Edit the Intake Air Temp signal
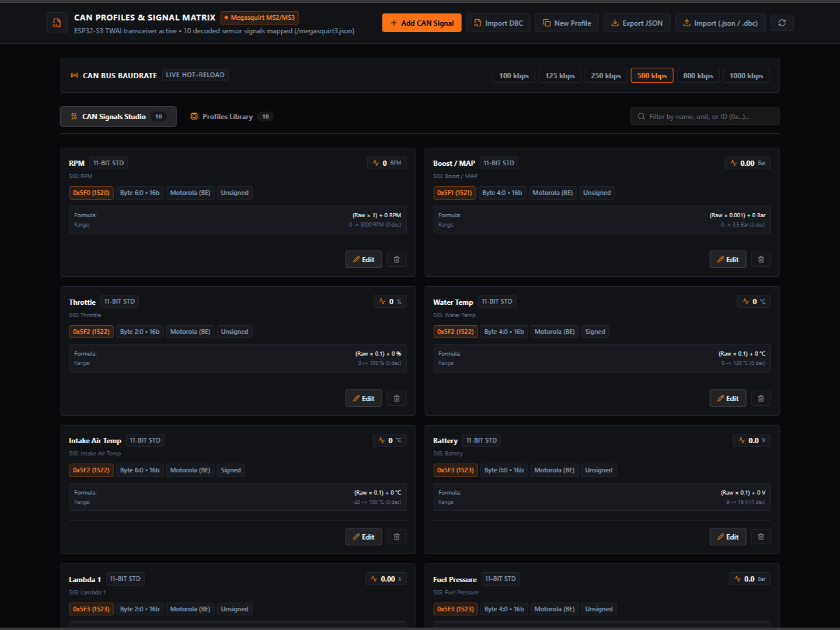Screen dimensions: 840x630 (x=364, y=537)
